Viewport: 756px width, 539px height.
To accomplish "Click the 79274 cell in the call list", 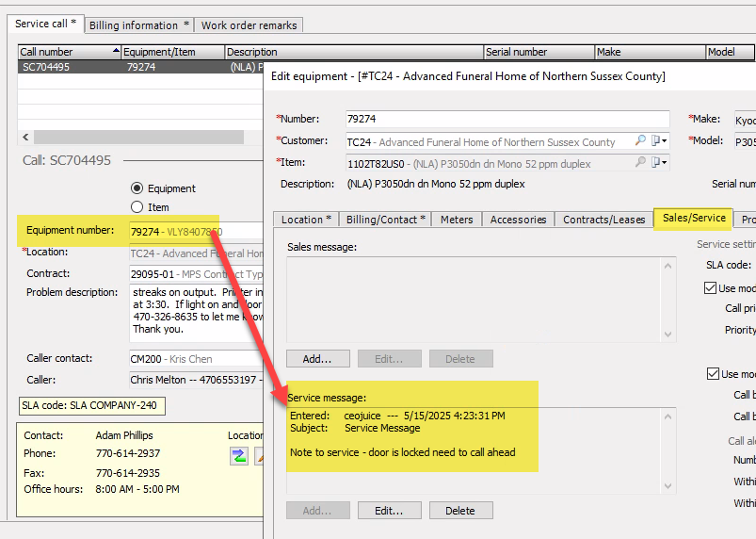I will coord(141,67).
